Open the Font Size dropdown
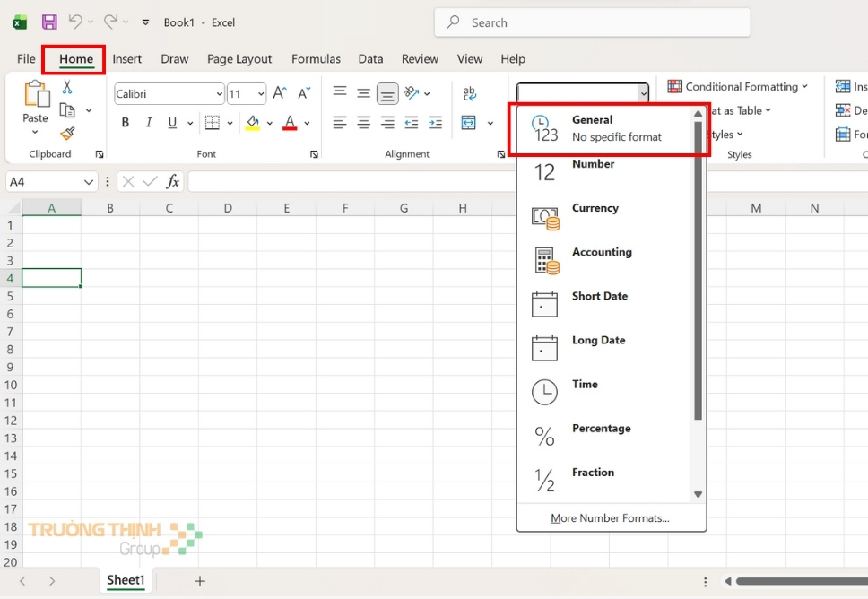 [x=261, y=93]
